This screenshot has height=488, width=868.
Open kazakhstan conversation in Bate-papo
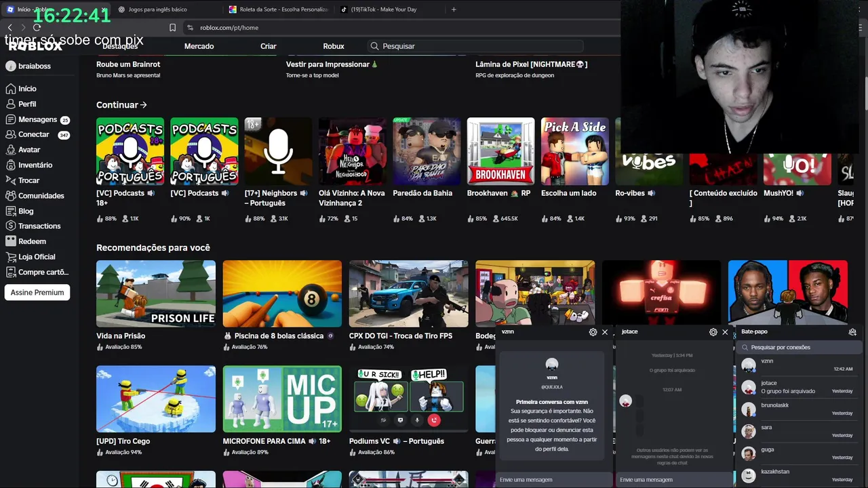pyautogui.click(x=797, y=476)
